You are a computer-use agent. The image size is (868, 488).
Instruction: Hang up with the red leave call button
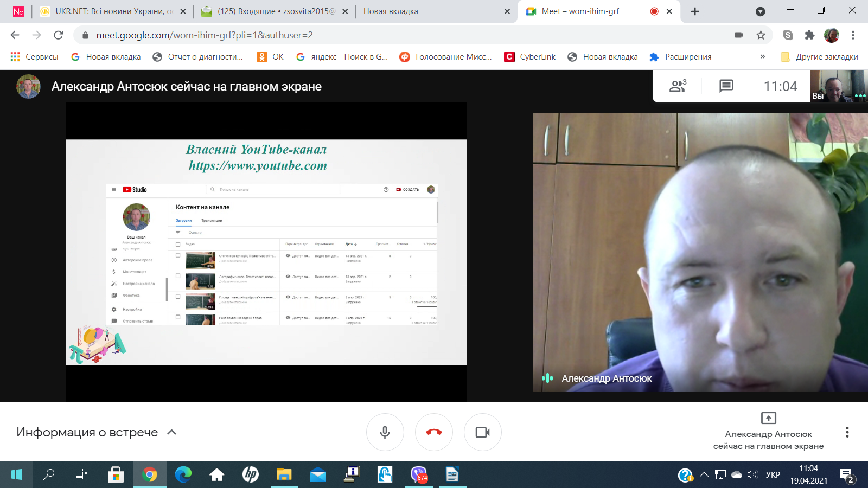point(434,432)
